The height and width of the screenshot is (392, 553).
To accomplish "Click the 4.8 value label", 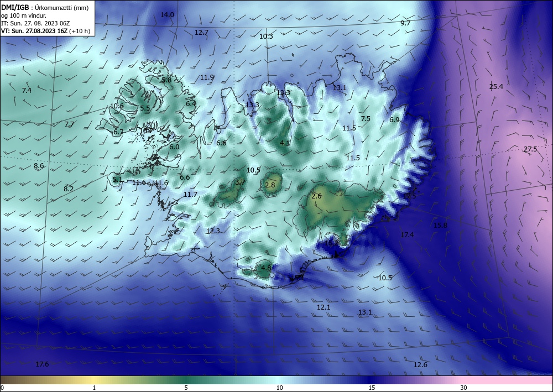I will point(266,268).
